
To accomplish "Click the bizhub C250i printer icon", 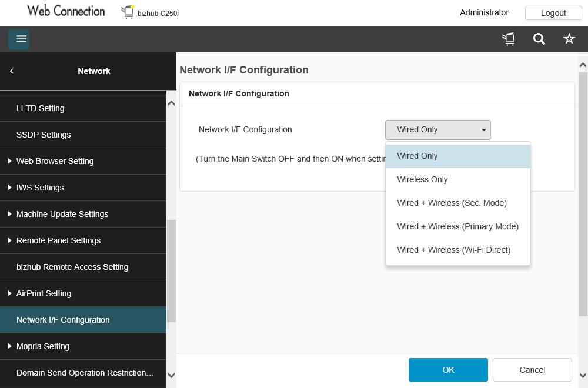I will (128, 12).
